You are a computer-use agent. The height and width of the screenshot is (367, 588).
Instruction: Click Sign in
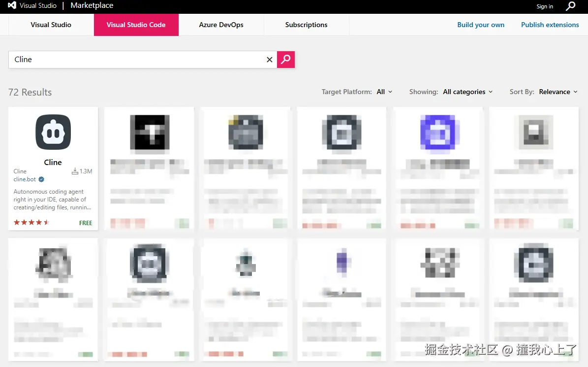pos(545,6)
